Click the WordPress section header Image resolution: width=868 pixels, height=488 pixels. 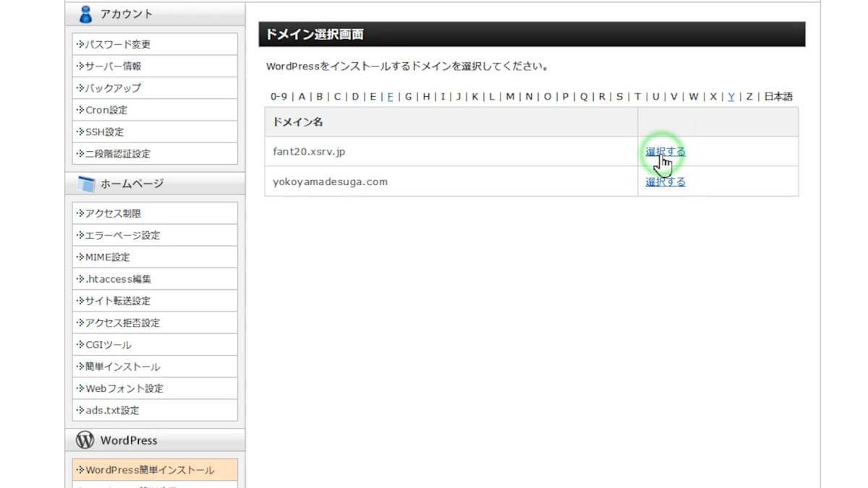click(129, 440)
